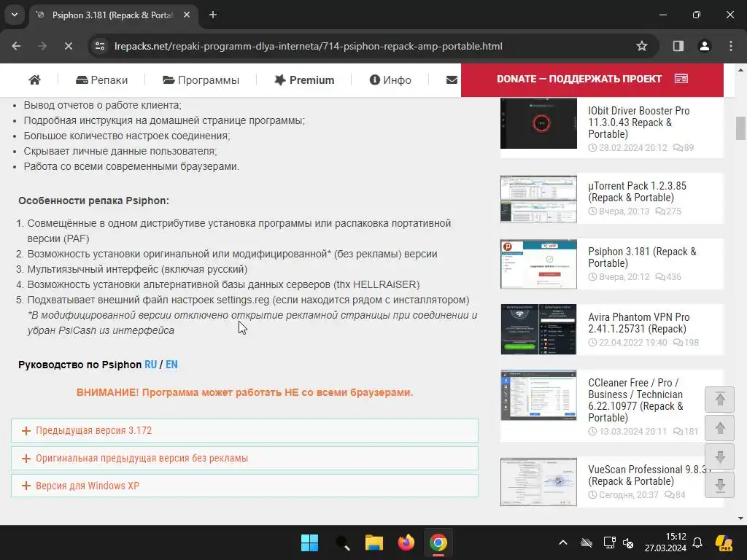Open Windows taskbar search
This screenshot has width=747, height=560.
(342, 542)
